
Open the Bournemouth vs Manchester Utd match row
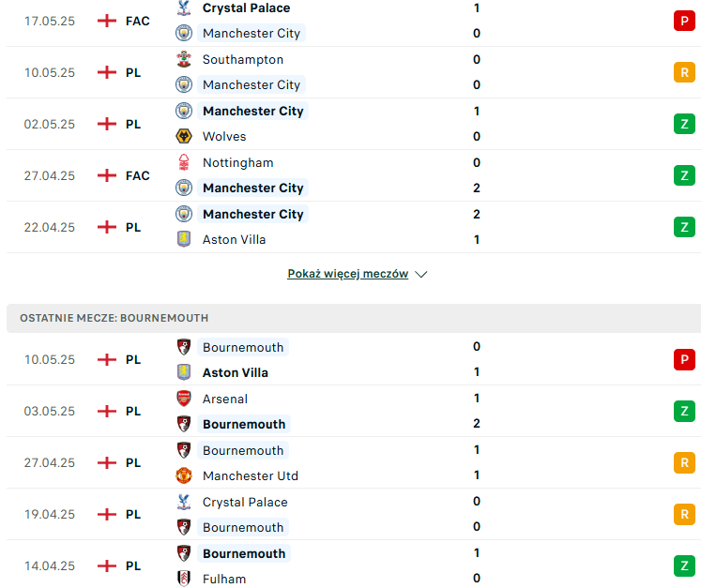(351, 462)
